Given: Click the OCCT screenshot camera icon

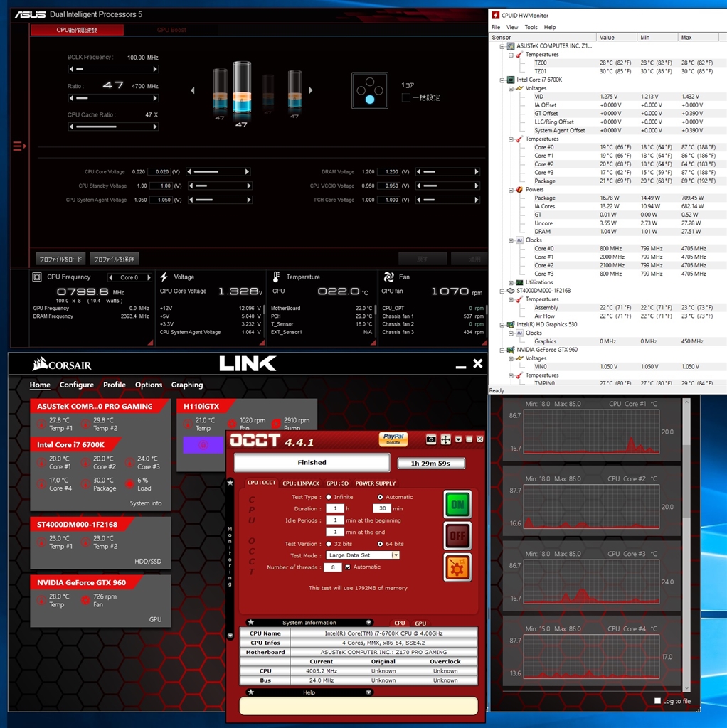Looking at the screenshot, I should pos(430,439).
